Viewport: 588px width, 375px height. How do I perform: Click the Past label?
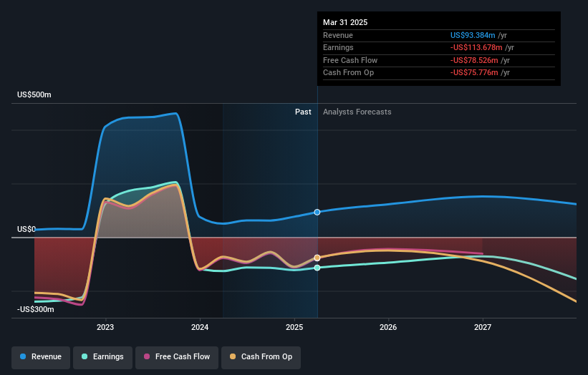point(303,112)
